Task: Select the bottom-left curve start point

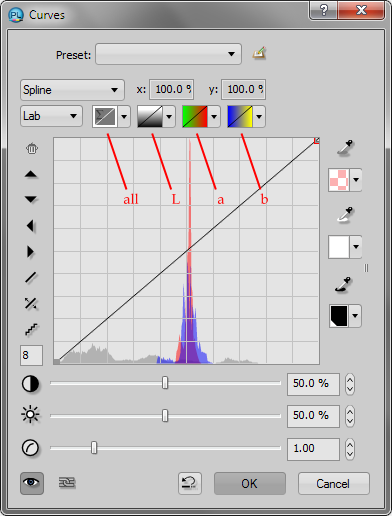Action: (57, 362)
